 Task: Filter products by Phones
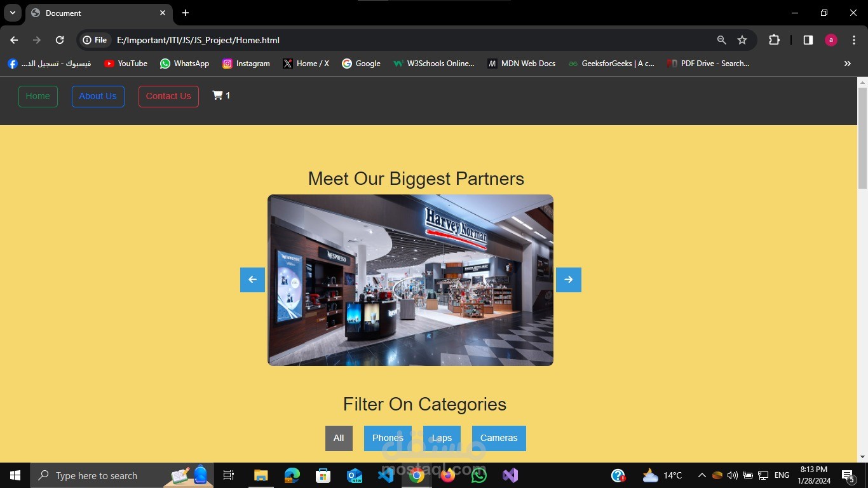click(x=388, y=438)
